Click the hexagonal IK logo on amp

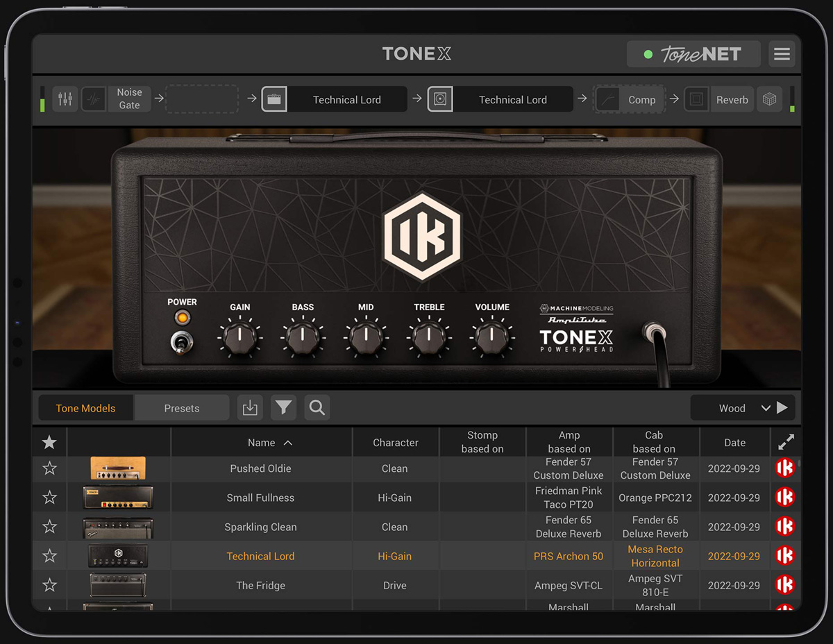pyautogui.click(x=422, y=236)
